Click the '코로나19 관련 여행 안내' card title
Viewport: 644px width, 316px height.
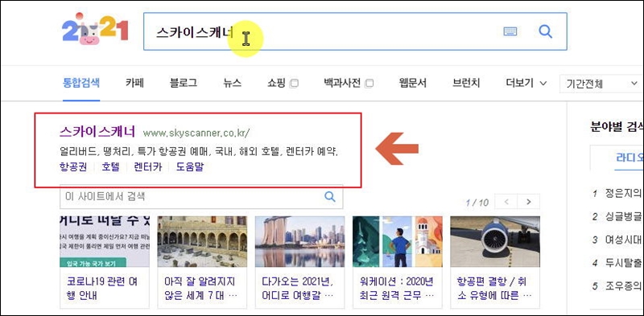102,289
